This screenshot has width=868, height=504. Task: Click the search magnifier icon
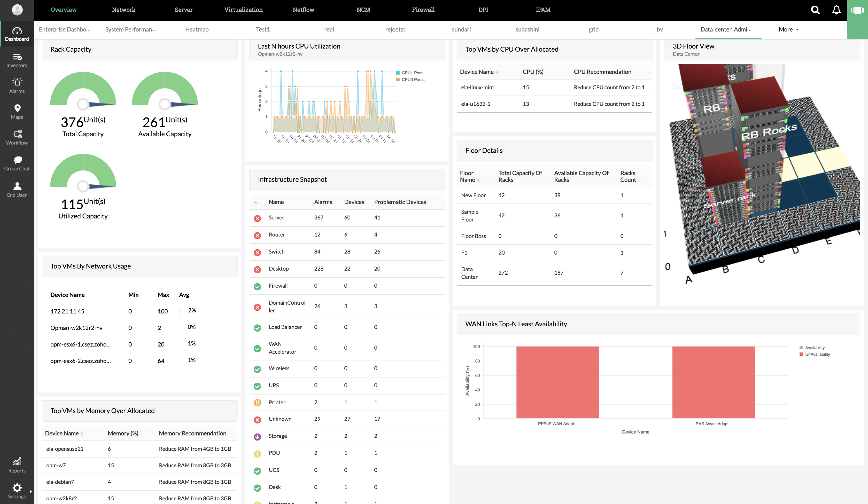pyautogui.click(x=815, y=10)
